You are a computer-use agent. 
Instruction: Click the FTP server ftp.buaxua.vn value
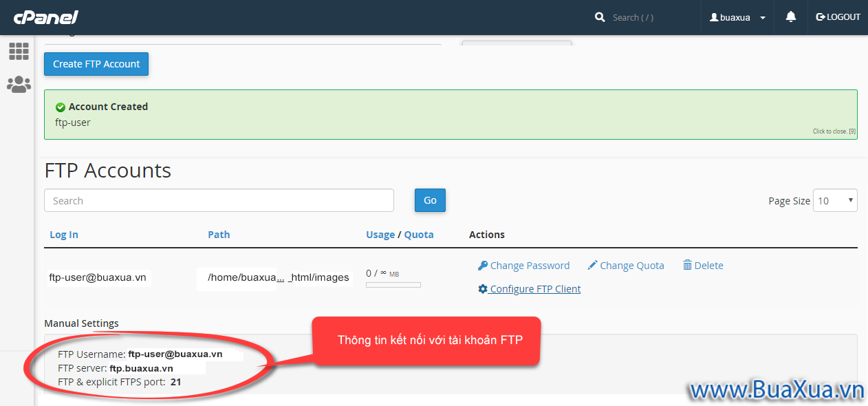pos(141,368)
